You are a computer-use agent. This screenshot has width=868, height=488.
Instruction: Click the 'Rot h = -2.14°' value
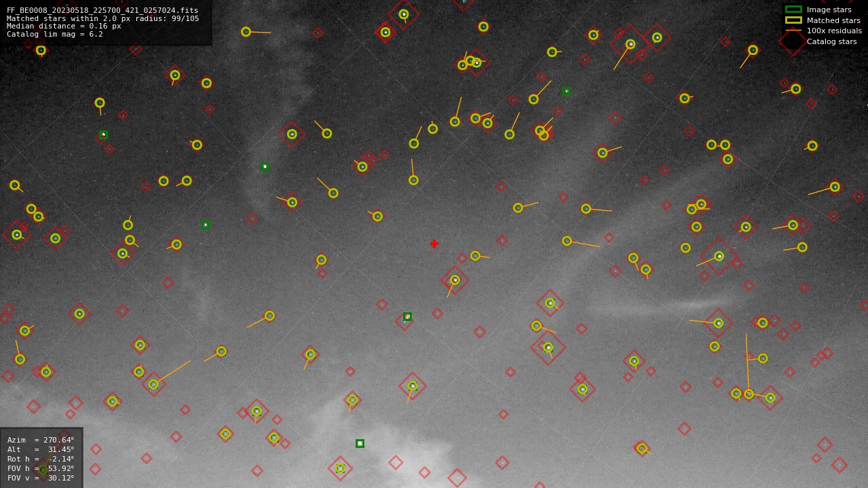pos(41,459)
